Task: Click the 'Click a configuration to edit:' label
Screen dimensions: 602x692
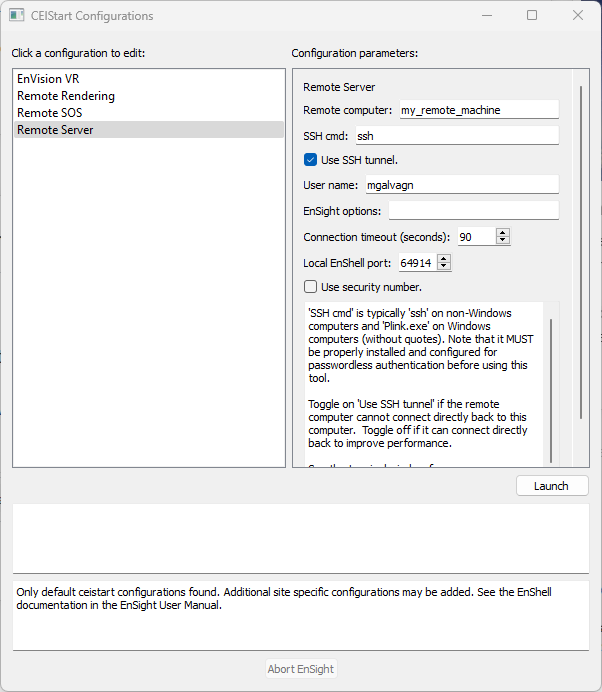Action: click(78, 53)
